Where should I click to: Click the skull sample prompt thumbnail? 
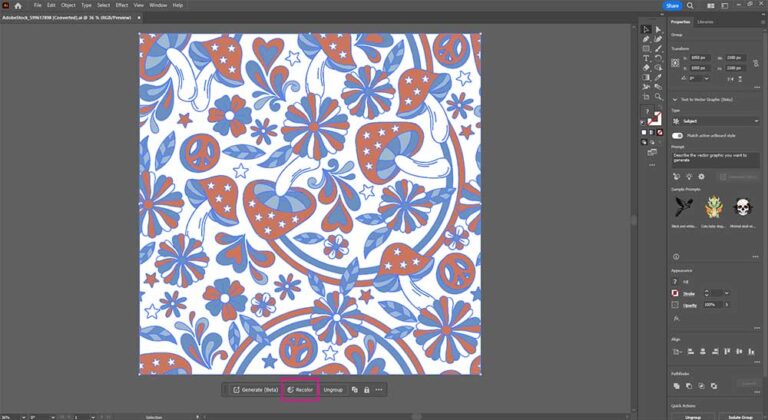click(743, 207)
